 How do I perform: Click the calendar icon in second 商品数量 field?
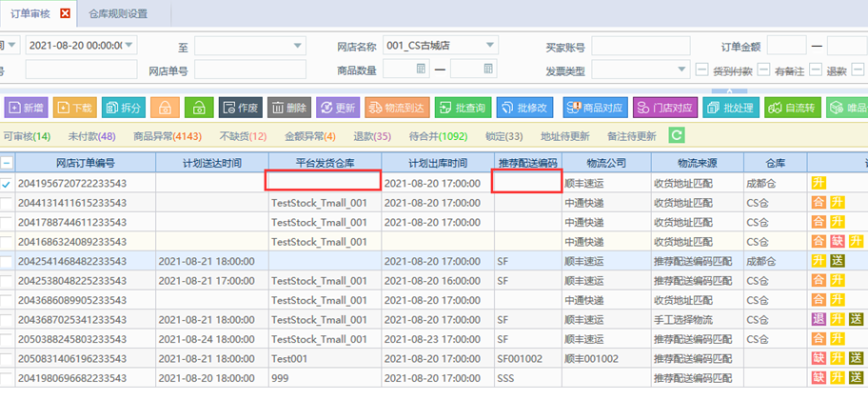(x=488, y=69)
